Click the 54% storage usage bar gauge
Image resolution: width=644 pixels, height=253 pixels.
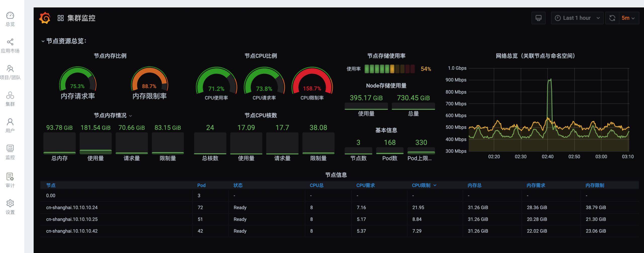(389, 69)
